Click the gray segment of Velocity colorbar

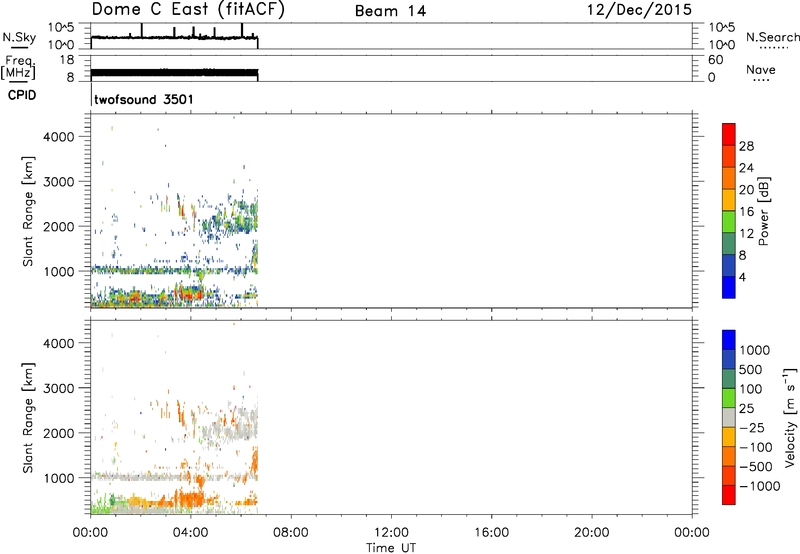(x=729, y=418)
